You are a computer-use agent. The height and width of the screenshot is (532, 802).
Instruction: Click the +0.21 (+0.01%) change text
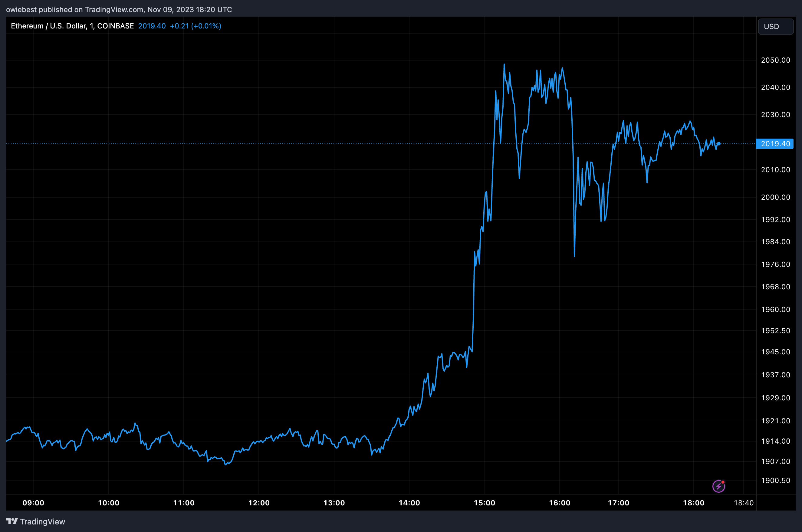(x=196, y=26)
